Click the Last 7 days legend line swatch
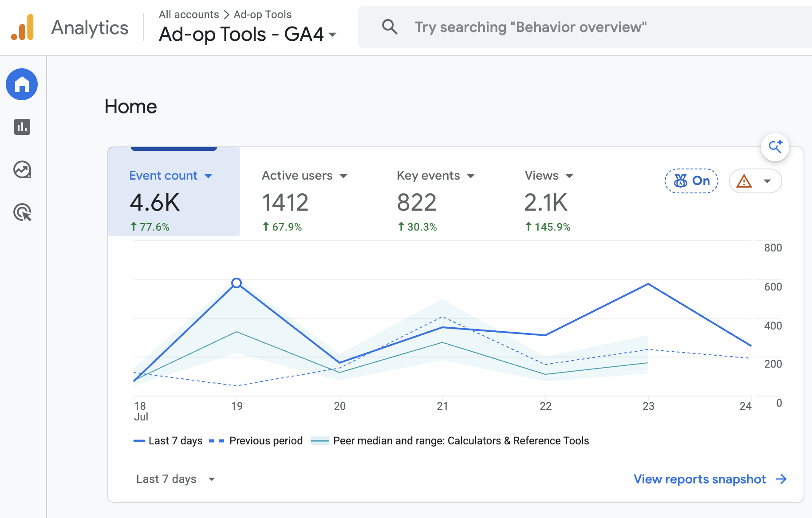 click(x=139, y=441)
